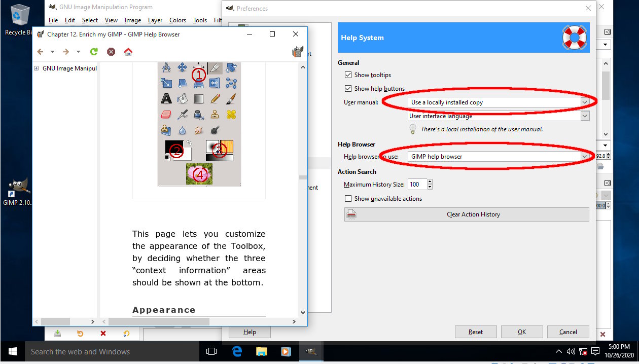This screenshot has height=364, width=639.
Task: Open the File menu in GIMP
Action: pyautogui.click(x=53, y=20)
